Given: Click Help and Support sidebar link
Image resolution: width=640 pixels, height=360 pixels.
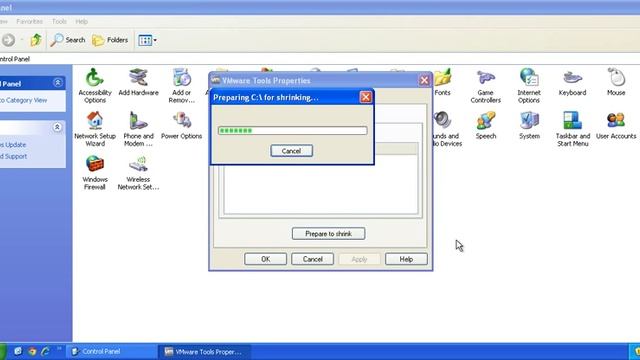Looking at the screenshot, I should [13, 156].
